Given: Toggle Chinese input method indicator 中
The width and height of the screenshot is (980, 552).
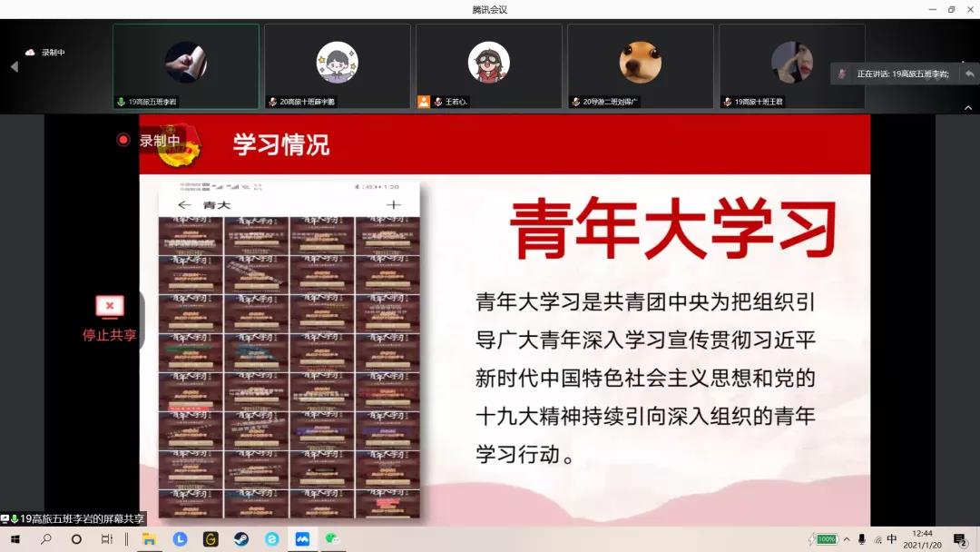Looking at the screenshot, I should 892,539.
